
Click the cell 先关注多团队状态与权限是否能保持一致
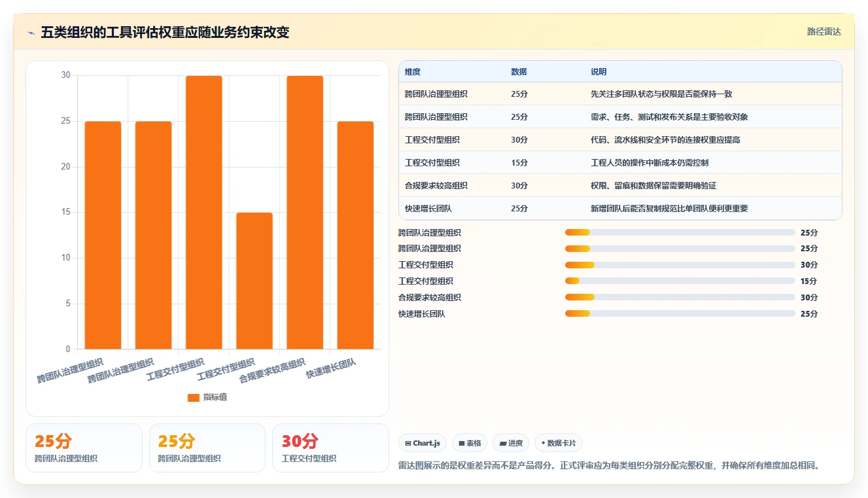point(661,94)
